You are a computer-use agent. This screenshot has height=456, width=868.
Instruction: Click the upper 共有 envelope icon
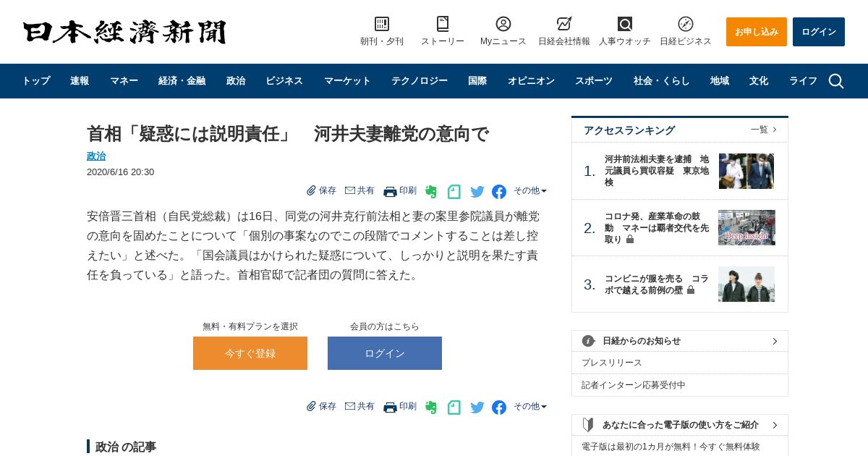point(350,190)
